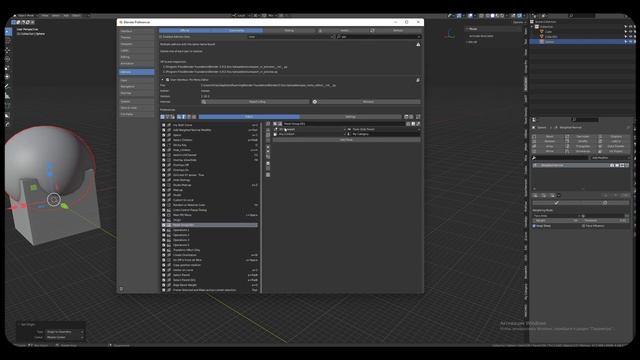Select the Move tool in viewport toolbar
This screenshot has width=640, height=360.
pos(8,50)
